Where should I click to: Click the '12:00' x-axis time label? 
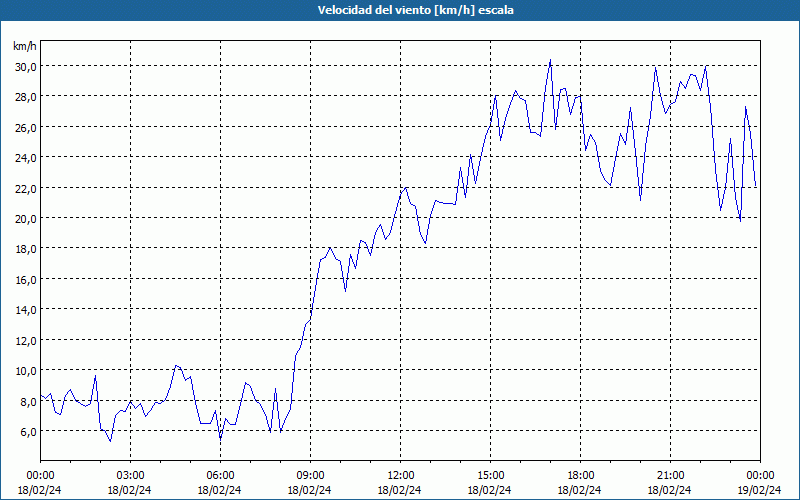click(x=401, y=476)
